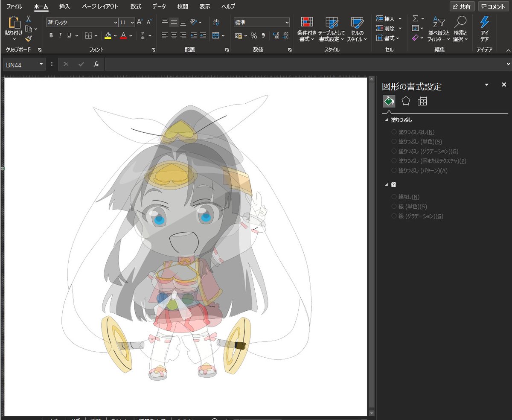Screen dimensions: 512x420
Task: Switch to the 表示 ribbon tab
Action: [205, 6]
